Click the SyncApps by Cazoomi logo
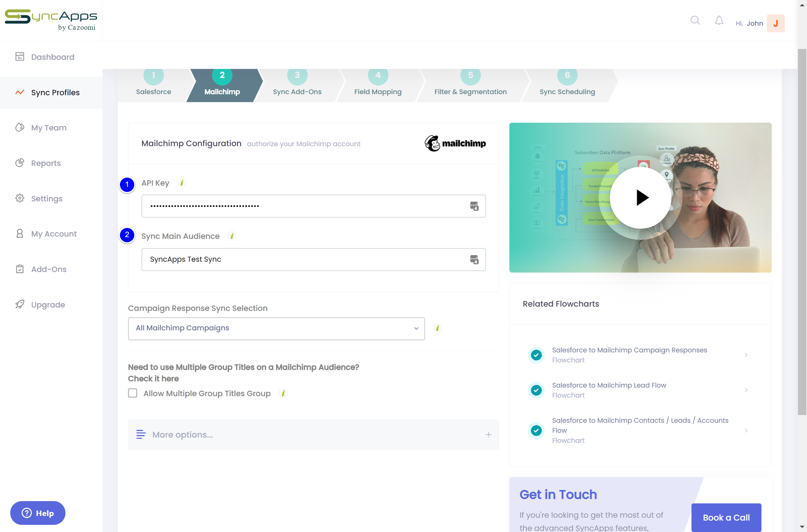The width and height of the screenshot is (807, 532). 51,20
